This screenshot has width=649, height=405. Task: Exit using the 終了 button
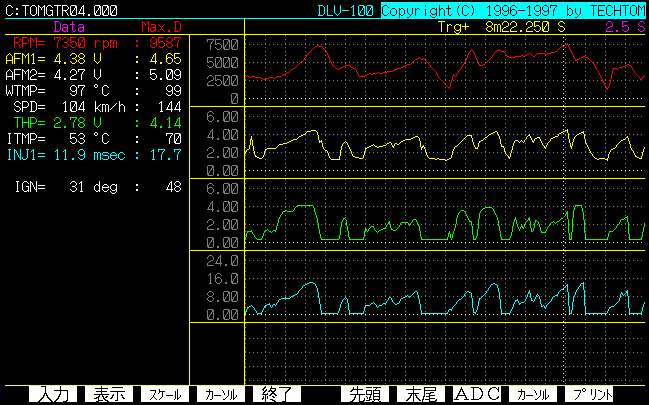pyautogui.click(x=276, y=394)
